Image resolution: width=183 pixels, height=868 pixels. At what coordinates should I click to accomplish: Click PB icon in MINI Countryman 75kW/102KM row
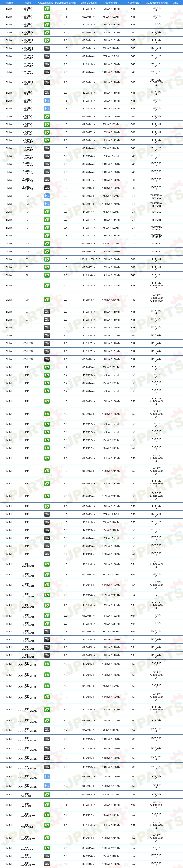click(47, 686)
